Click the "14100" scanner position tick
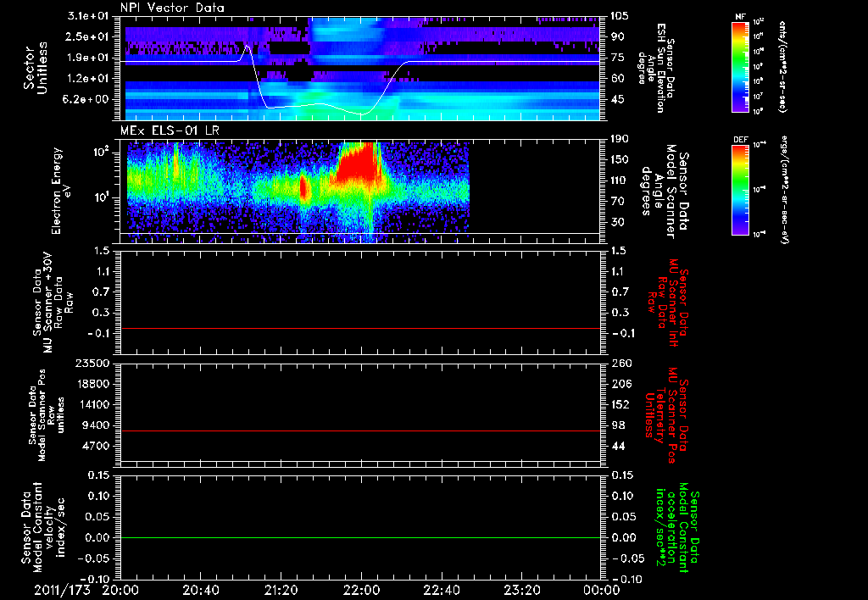This screenshot has width=868, height=600. click(x=93, y=404)
